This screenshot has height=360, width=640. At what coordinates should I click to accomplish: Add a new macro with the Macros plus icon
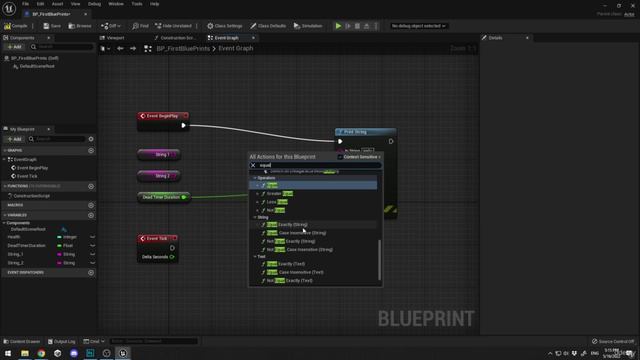tap(91, 205)
